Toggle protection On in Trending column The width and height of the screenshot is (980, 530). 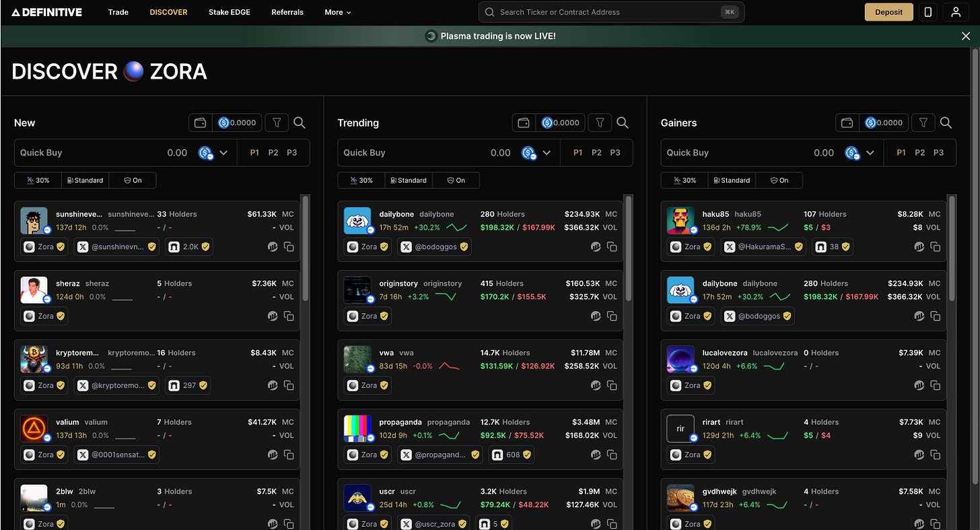tap(456, 180)
